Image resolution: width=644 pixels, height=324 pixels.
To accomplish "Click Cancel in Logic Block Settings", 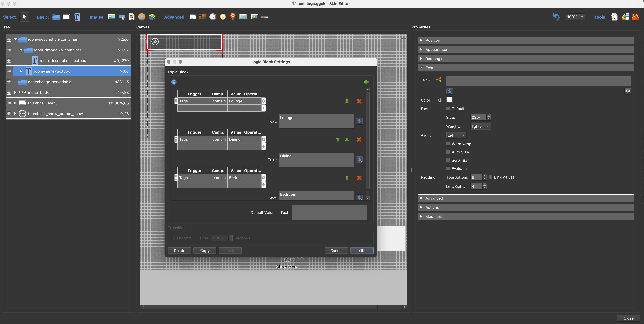I will tap(336, 250).
